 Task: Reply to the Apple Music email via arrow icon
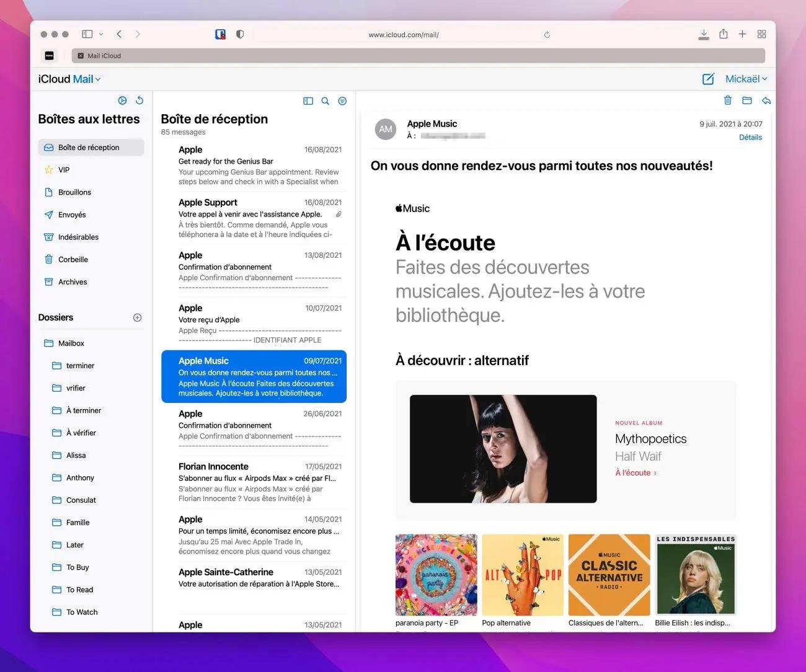coord(766,100)
